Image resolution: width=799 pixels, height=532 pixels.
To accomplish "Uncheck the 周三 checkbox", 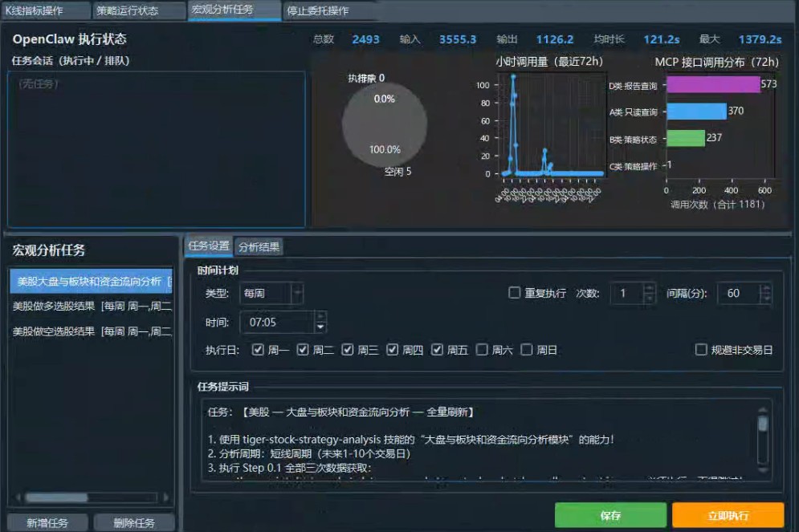I will click(x=348, y=350).
